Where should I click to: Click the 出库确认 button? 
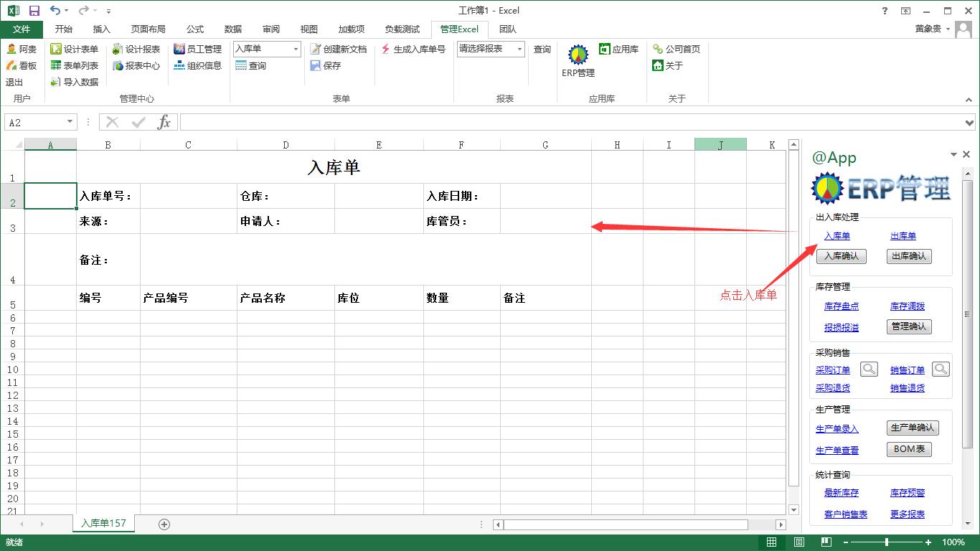point(909,256)
